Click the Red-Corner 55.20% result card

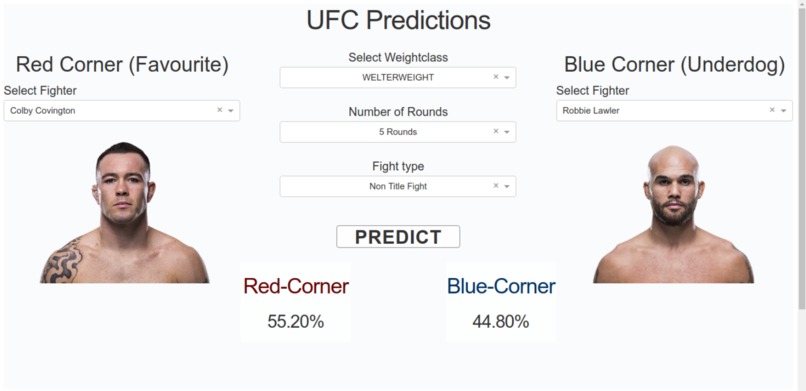(296, 302)
